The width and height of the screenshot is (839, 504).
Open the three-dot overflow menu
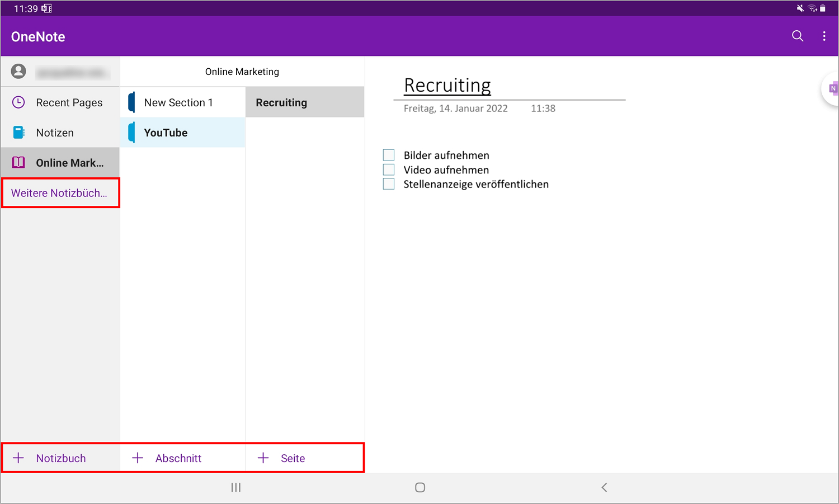click(824, 36)
